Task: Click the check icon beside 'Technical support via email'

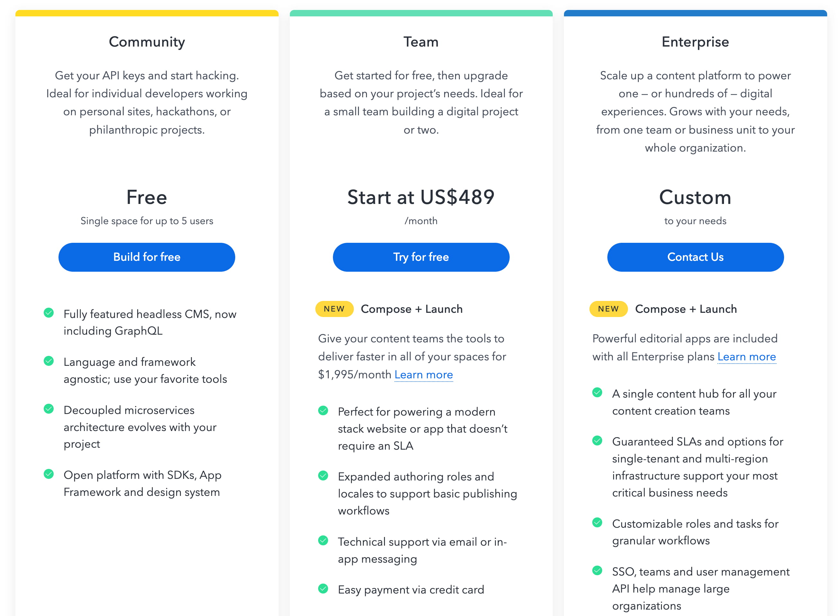Action: click(x=323, y=540)
